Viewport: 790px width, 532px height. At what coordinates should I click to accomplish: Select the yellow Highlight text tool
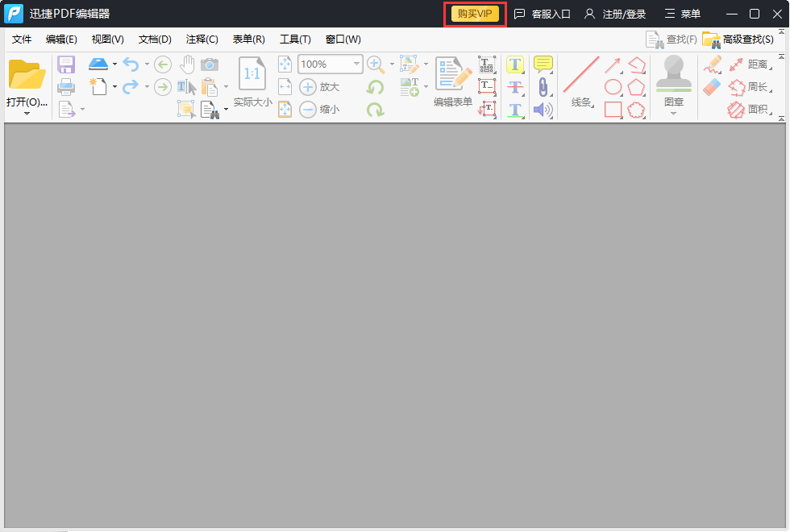(x=515, y=64)
